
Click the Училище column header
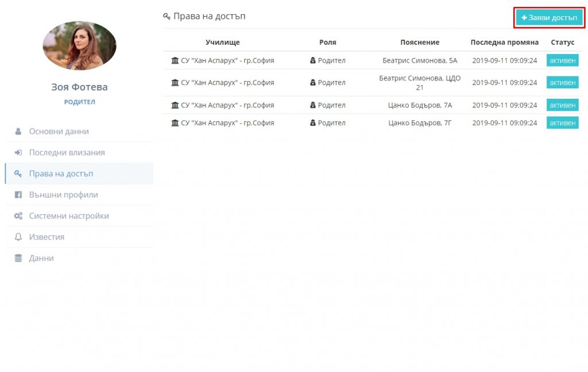(x=223, y=42)
